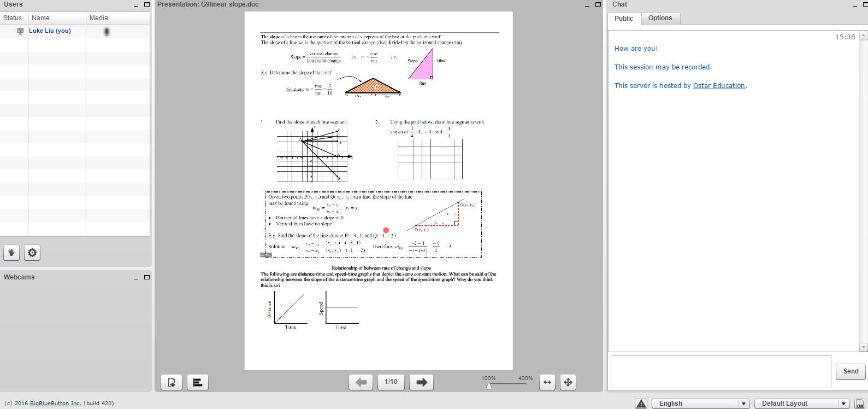Click the slide page in the presentation area
The width and height of the screenshot is (868, 409).
click(379, 191)
